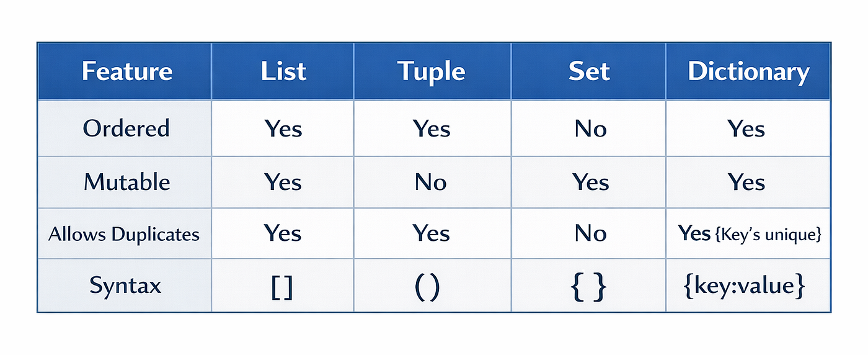Select the No cell for Set duplicates
Image resolution: width=868 pixels, height=355 pixels.
click(x=590, y=234)
